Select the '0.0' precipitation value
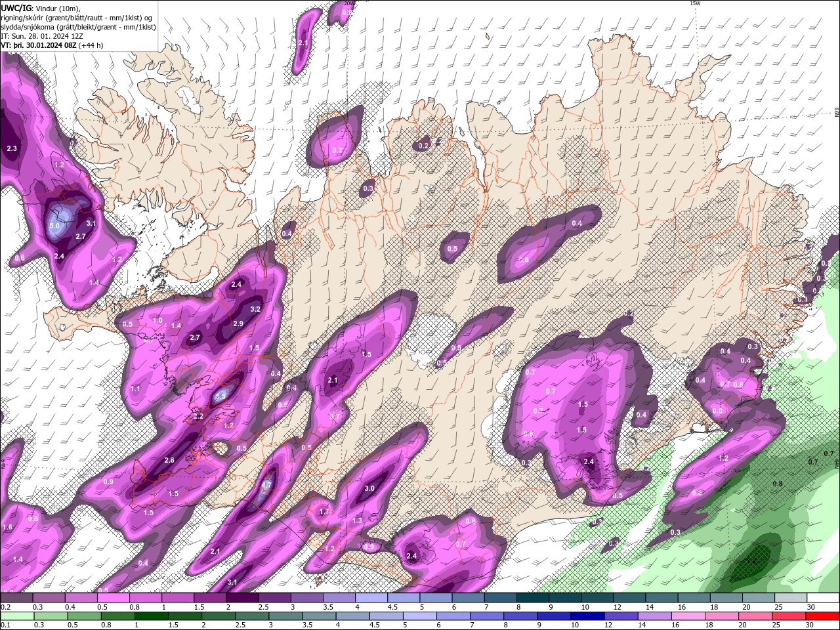The width and height of the screenshot is (840, 630). pos(717,411)
